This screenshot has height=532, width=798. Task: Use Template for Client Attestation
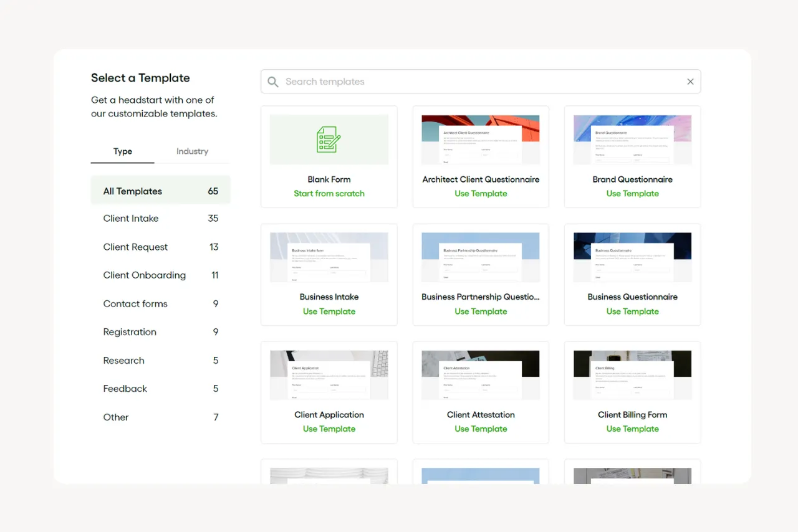481,429
